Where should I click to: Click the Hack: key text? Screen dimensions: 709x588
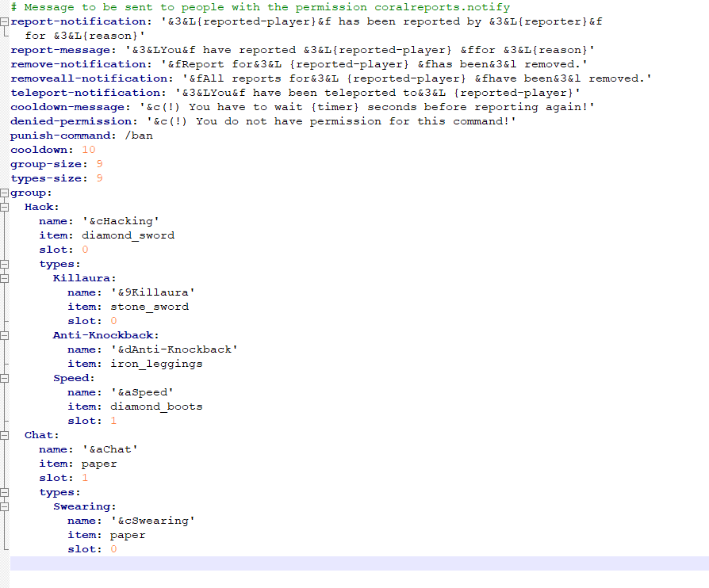[x=42, y=207]
